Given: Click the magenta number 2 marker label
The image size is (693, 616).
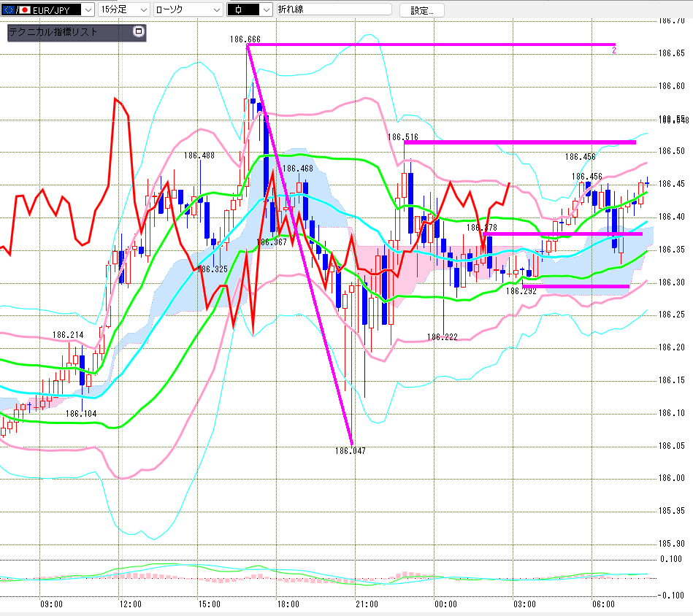Looking at the screenshot, I should click(614, 51).
